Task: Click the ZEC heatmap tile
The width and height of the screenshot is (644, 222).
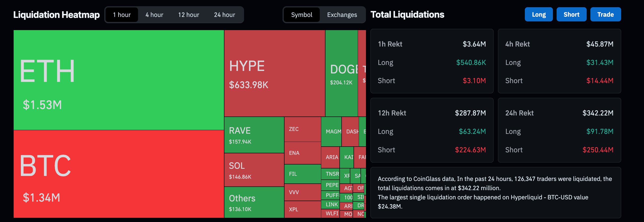Action: [302, 129]
